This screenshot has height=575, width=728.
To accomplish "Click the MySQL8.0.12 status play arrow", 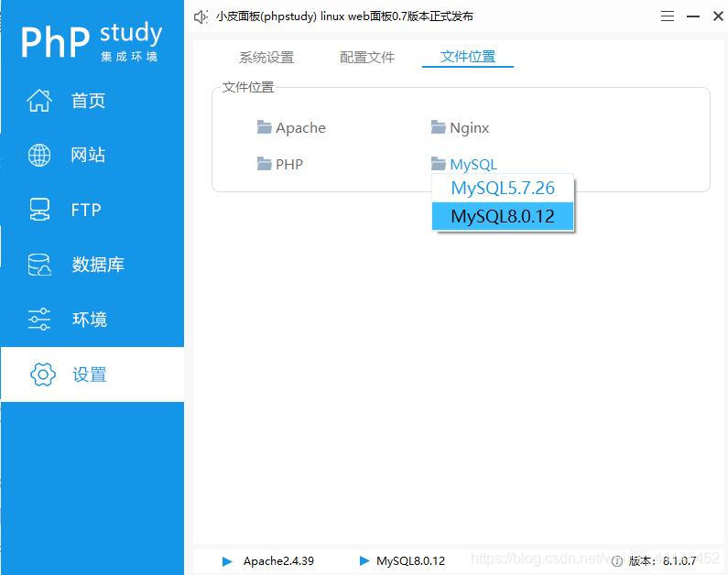I will pos(364,560).
